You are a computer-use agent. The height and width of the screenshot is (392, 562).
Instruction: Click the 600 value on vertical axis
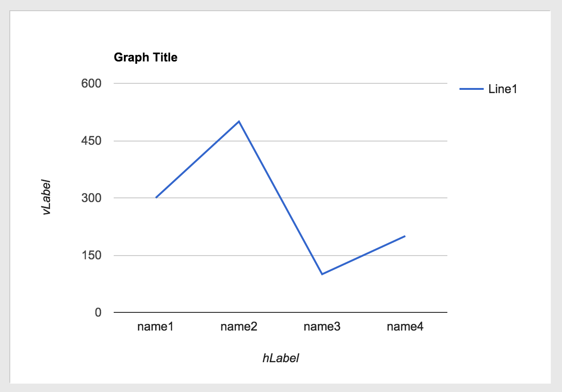(x=92, y=84)
